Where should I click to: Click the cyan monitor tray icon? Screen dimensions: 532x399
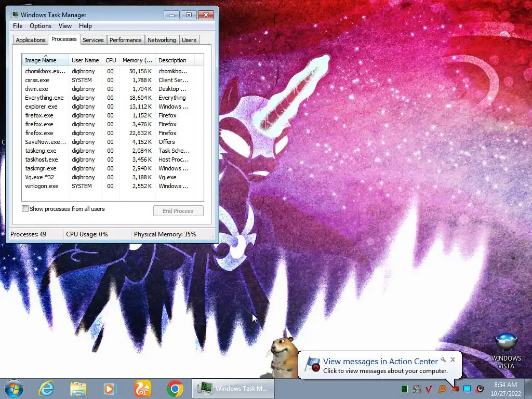467,389
